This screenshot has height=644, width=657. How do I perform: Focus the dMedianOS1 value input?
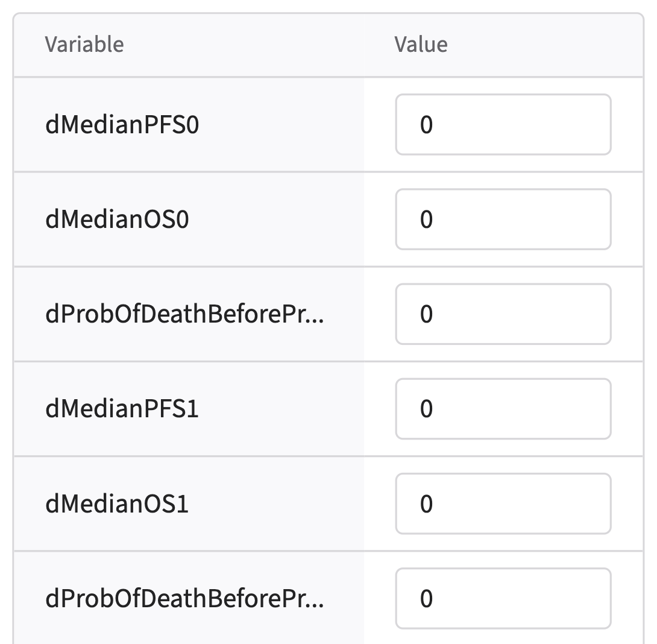pos(503,504)
